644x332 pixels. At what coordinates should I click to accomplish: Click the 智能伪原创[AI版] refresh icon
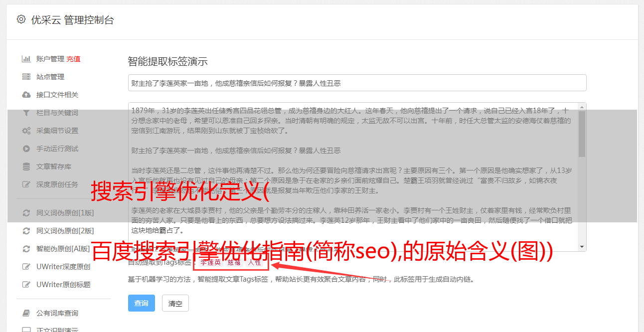pos(26,249)
